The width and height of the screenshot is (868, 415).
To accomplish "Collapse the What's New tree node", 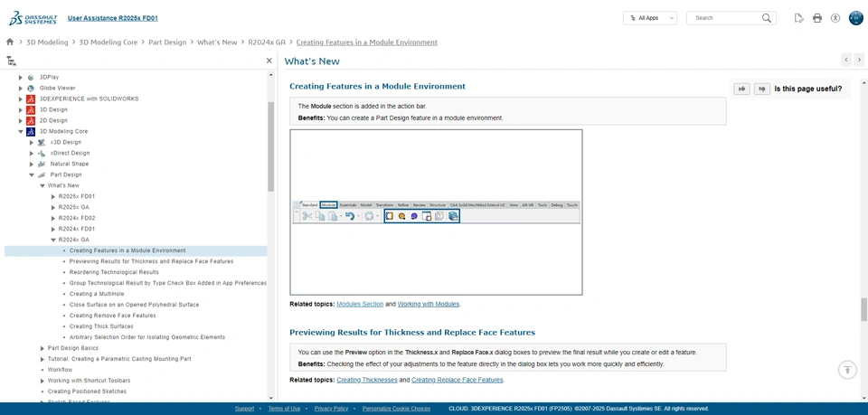I will [42, 186].
